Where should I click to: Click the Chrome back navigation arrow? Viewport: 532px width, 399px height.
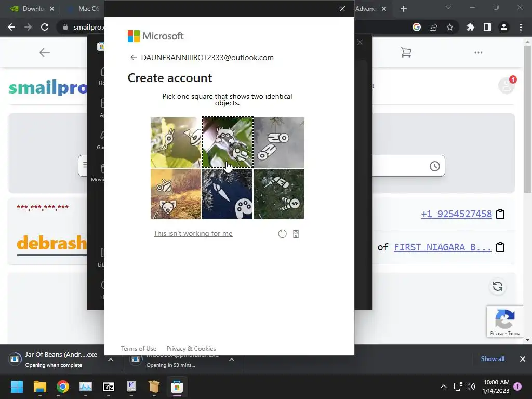(11, 27)
